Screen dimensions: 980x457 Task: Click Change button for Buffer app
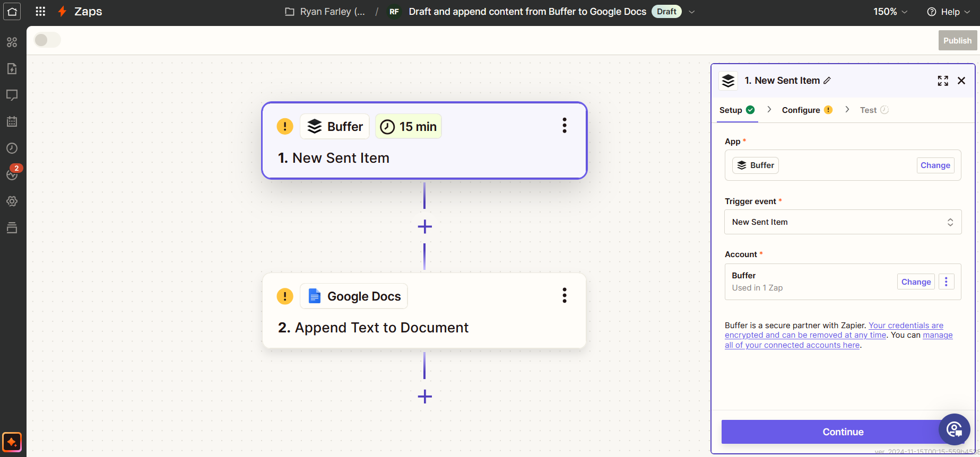(935, 165)
